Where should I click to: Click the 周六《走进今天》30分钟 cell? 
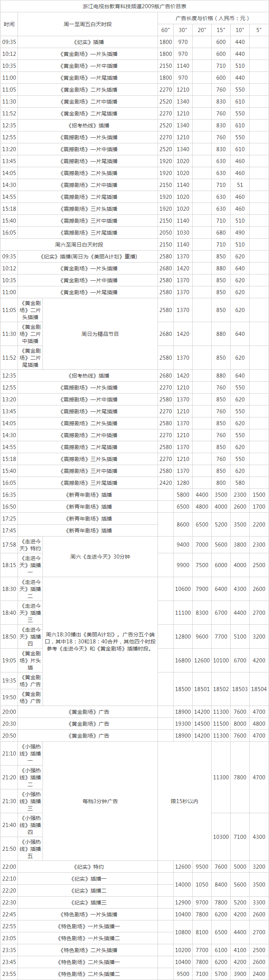point(100,557)
